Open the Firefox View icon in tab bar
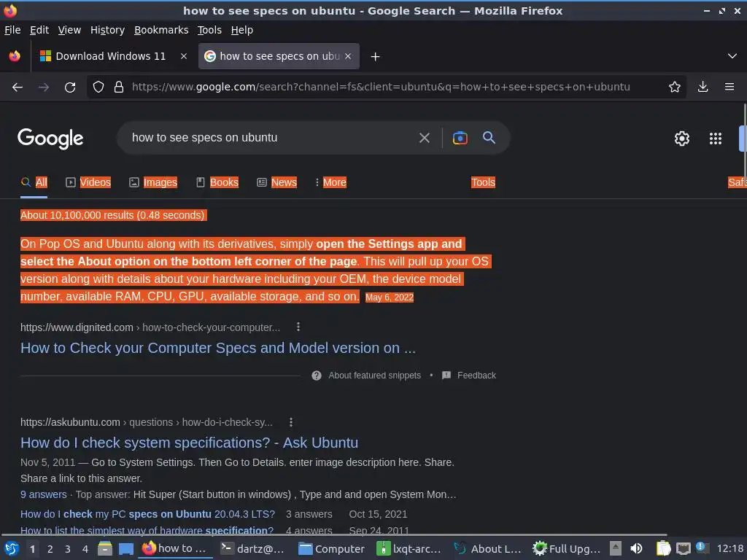The height and width of the screenshot is (560, 747). (x=15, y=56)
